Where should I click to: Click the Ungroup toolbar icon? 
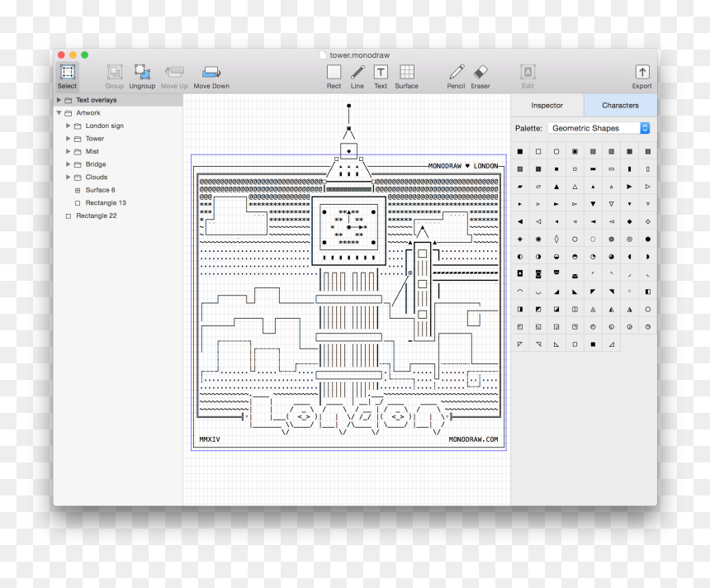[x=142, y=77]
